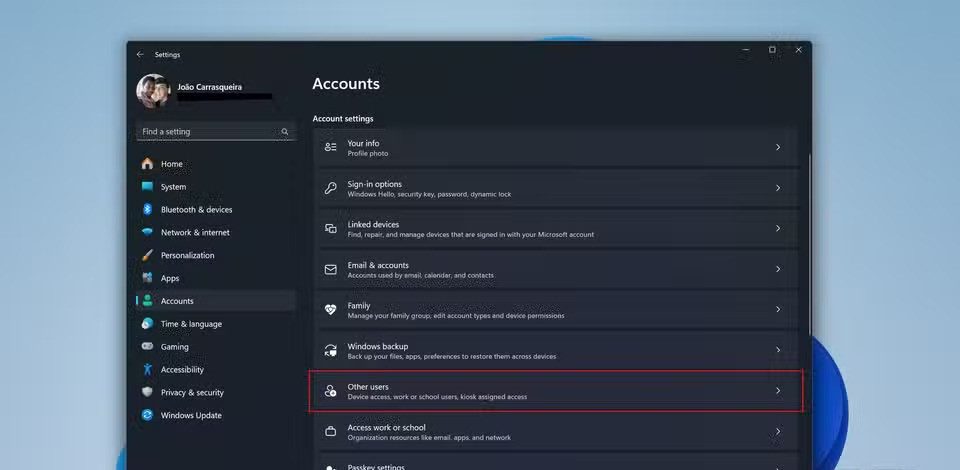Click the Gaming controller icon
The height and width of the screenshot is (470, 960).
point(147,346)
